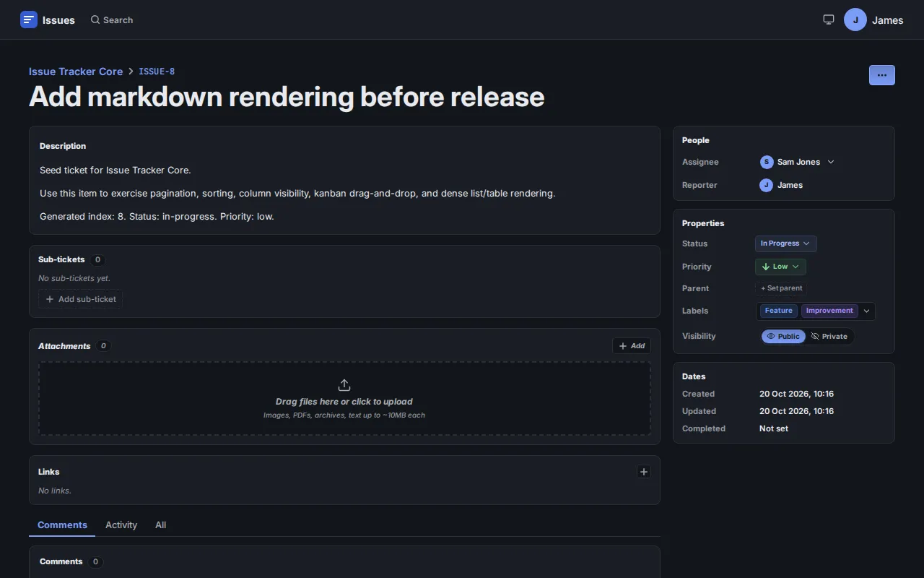Click Sam Jones assignee avatar

pyautogui.click(x=767, y=162)
